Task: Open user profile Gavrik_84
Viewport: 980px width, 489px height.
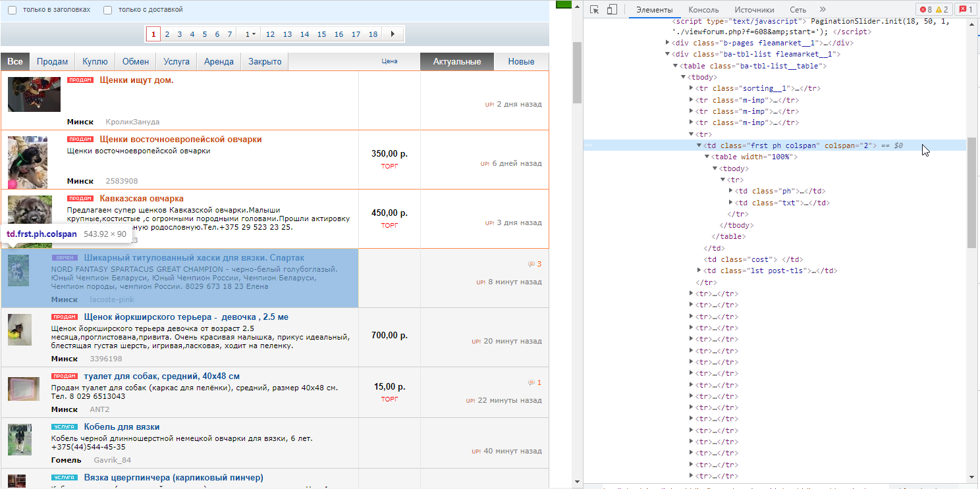Action: coord(112,460)
